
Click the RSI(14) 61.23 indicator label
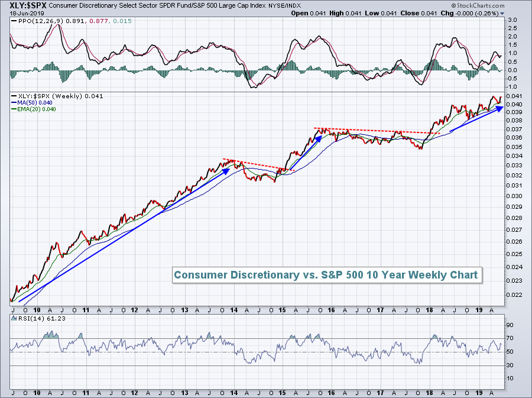(x=41, y=319)
